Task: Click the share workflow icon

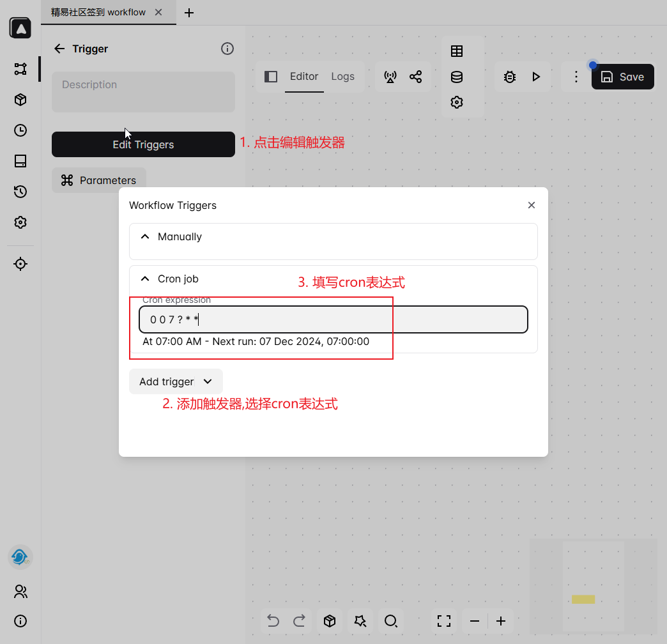Action: pyautogui.click(x=416, y=77)
